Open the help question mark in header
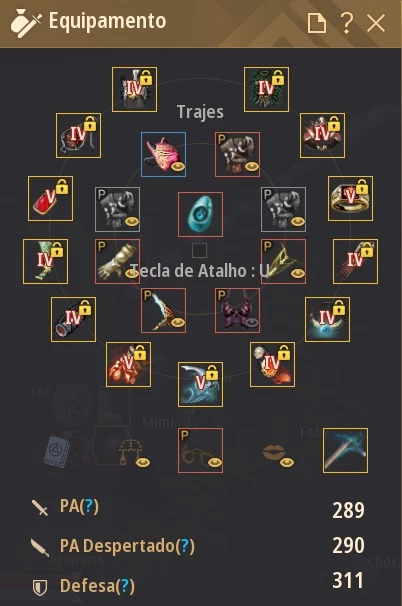Viewport: 402px width, 606px height. click(x=347, y=23)
